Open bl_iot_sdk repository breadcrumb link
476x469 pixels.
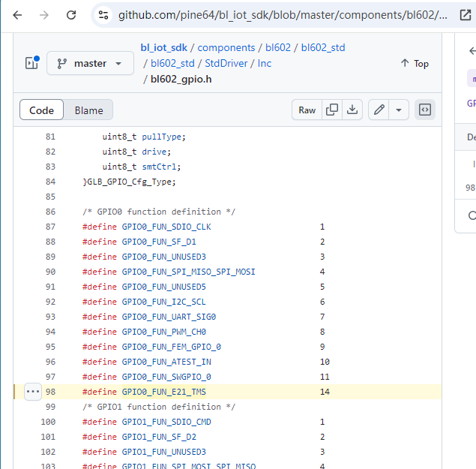coord(163,48)
